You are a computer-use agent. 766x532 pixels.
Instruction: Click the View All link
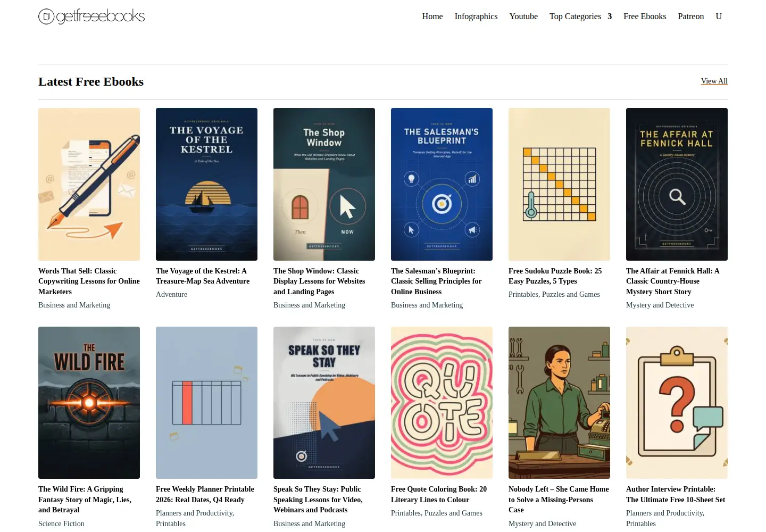click(714, 81)
